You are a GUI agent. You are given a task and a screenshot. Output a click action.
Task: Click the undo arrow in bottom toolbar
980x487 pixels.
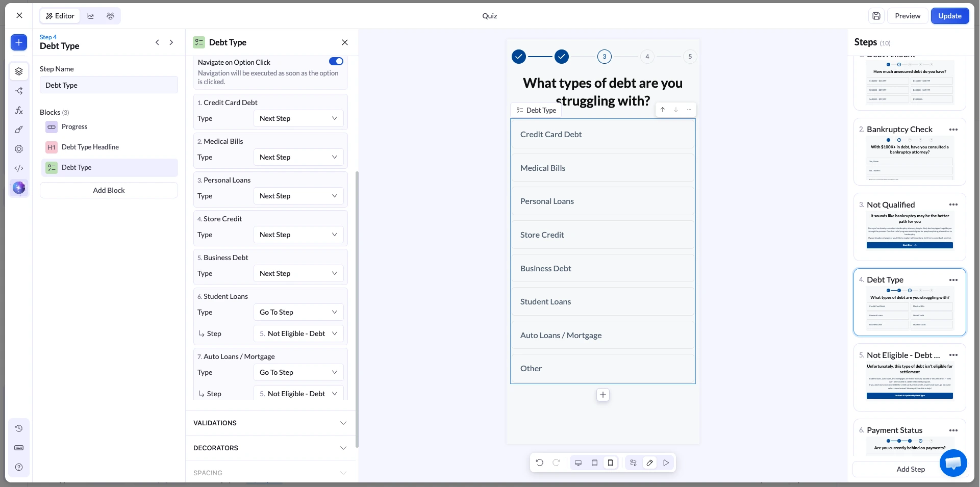point(540,463)
